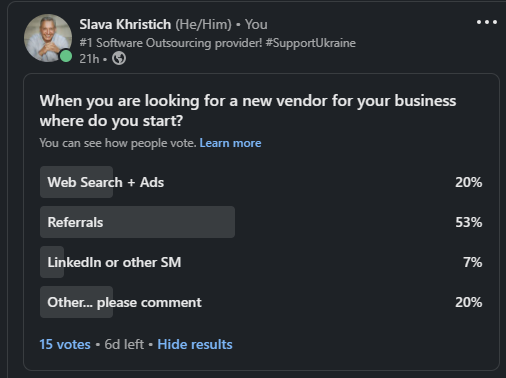Click the poll question heading text

pyautogui.click(x=248, y=111)
